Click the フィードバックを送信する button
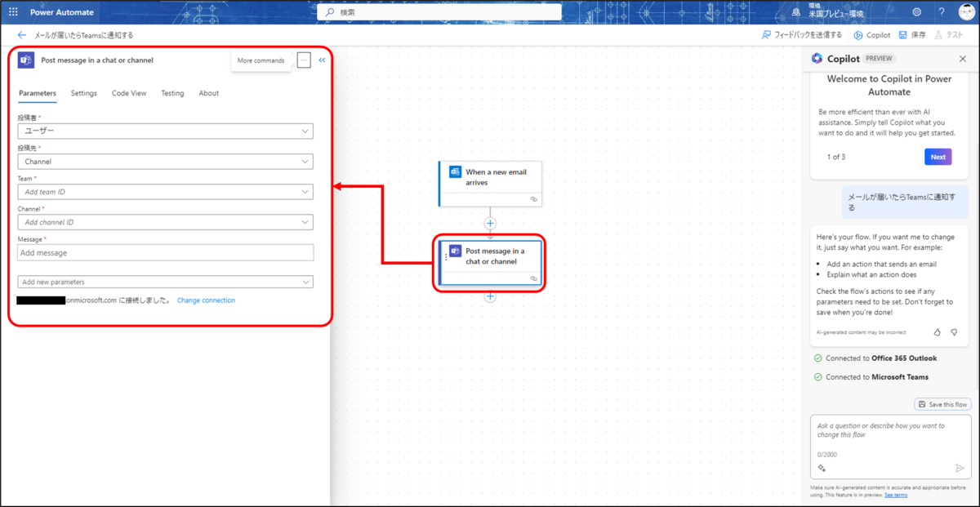 tap(801, 35)
